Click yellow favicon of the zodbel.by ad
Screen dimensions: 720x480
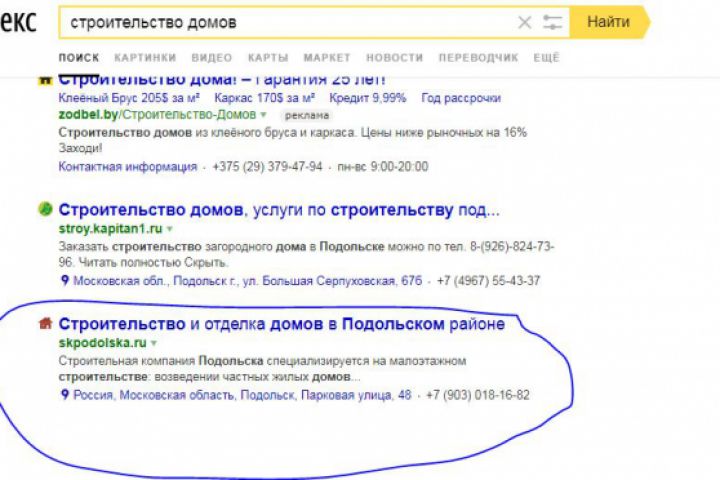[x=45, y=79]
